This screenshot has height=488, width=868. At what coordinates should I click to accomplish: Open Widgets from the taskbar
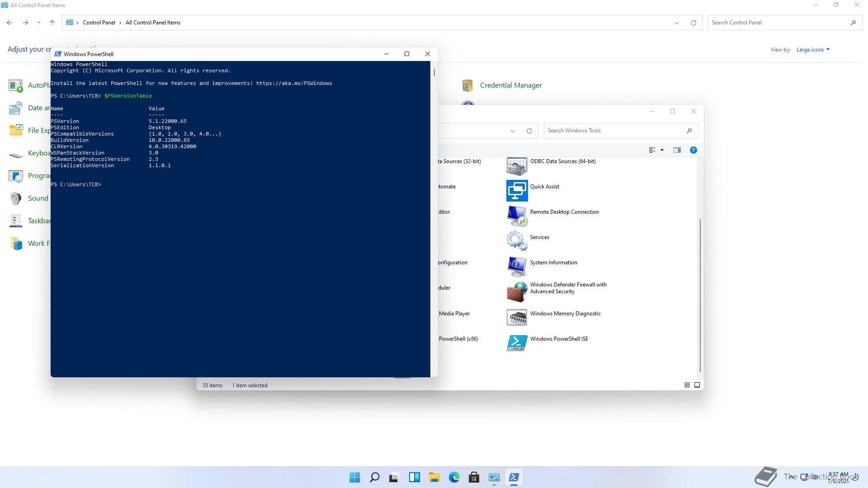click(415, 477)
